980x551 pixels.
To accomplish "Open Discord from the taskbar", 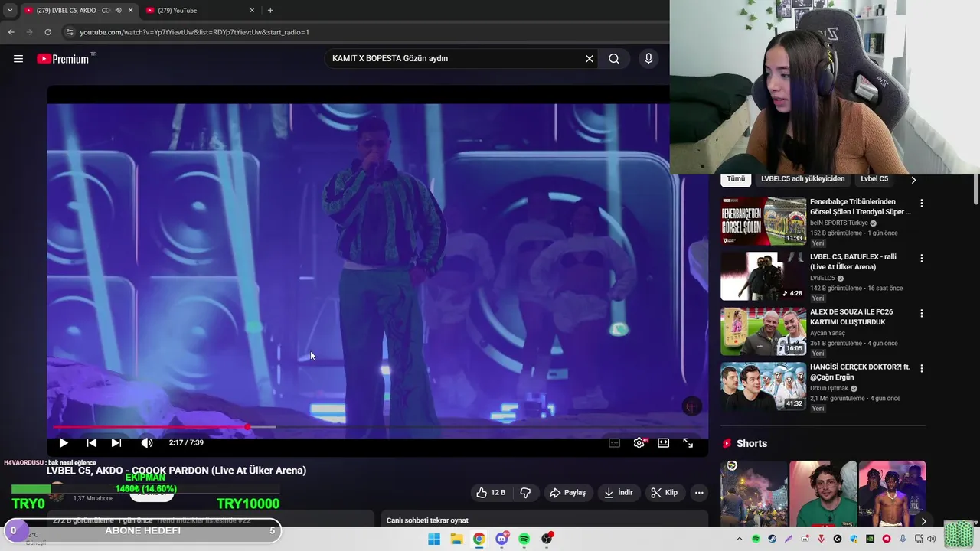I will point(501,540).
